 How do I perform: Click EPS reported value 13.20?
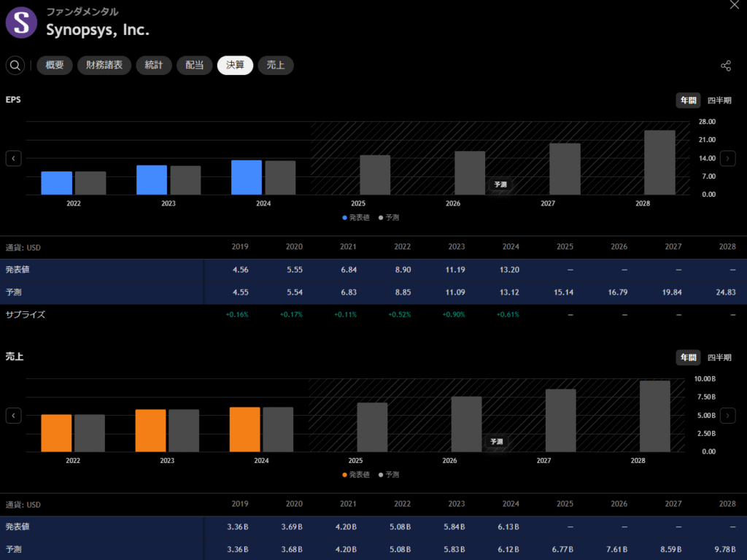[509, 270]
